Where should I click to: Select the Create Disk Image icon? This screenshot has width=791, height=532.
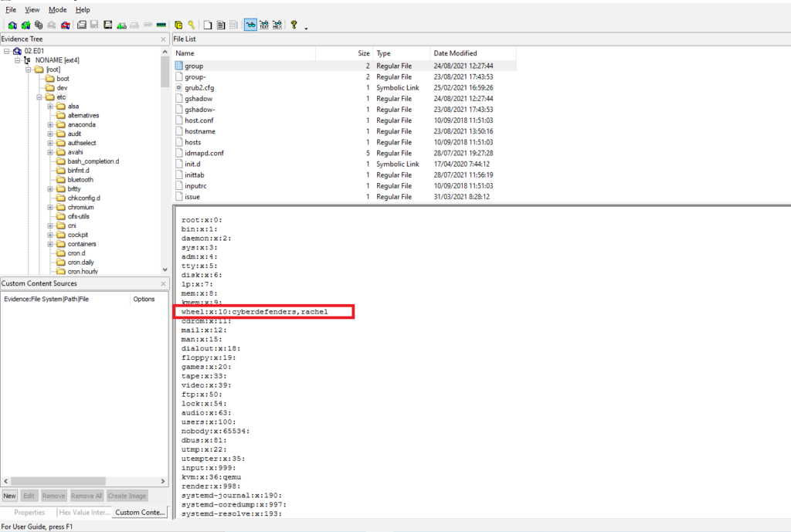coord(80,24)
